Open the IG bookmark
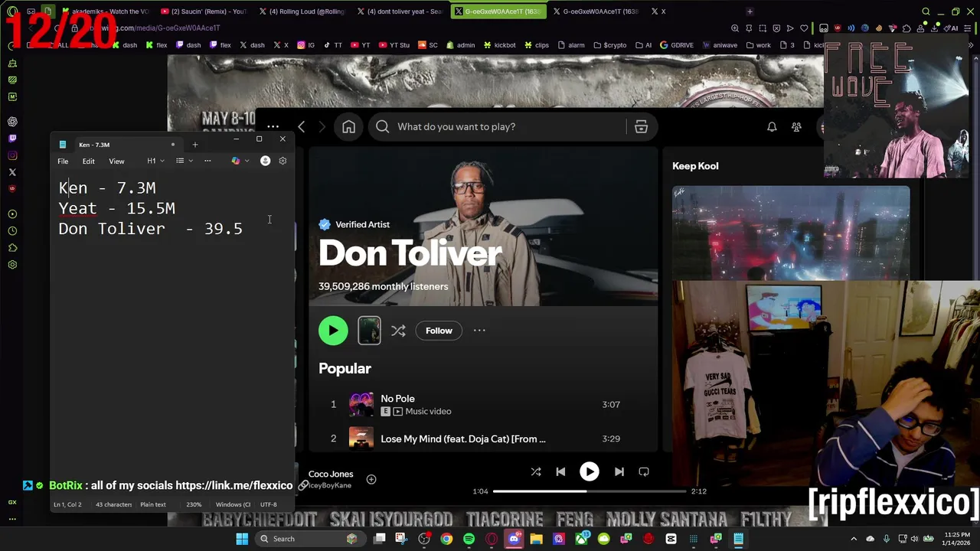Screen dimensions: 980x551 [306, 45]
